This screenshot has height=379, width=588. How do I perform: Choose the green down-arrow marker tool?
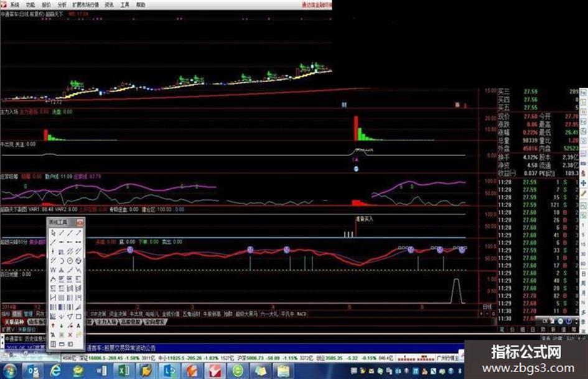62,325
